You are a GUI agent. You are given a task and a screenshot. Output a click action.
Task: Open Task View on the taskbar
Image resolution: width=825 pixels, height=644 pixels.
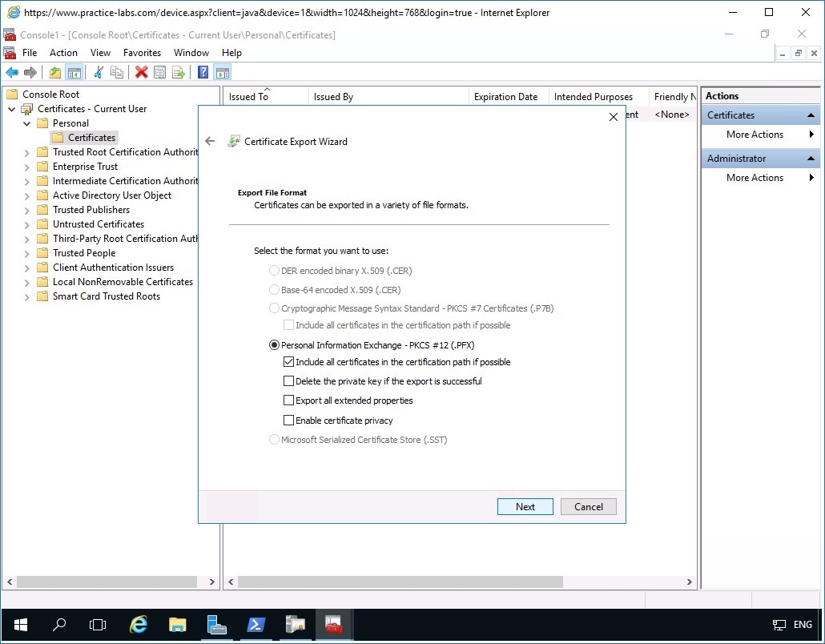click(98, 625)
